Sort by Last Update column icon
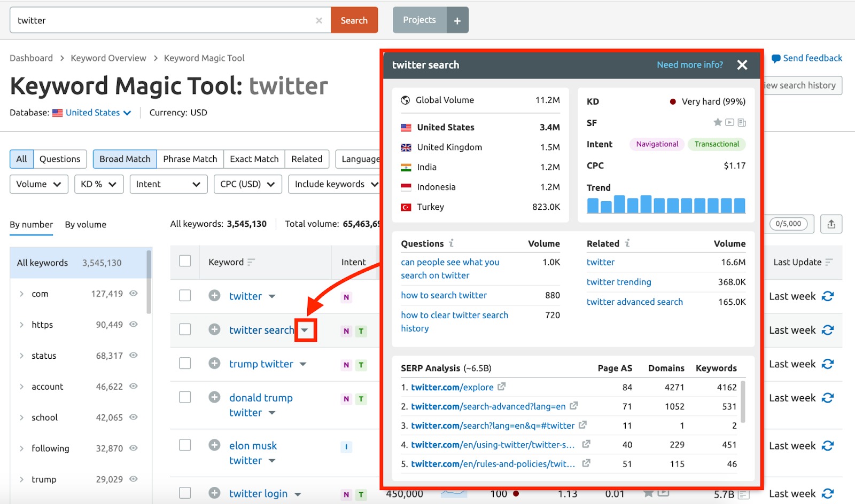Viewport: 855px width, 504px height. (829, 262)
